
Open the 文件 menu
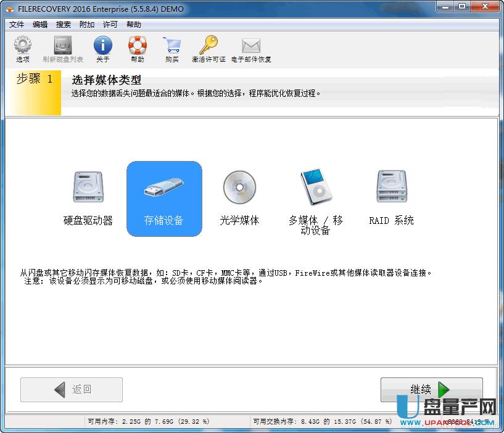(x=17, y=25)
